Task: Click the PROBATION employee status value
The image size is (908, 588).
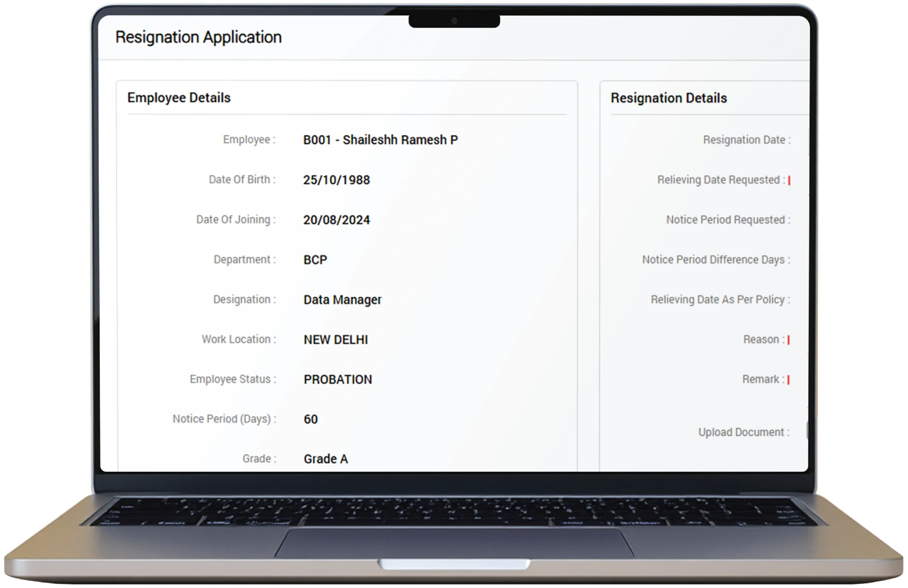Action: 338,379
